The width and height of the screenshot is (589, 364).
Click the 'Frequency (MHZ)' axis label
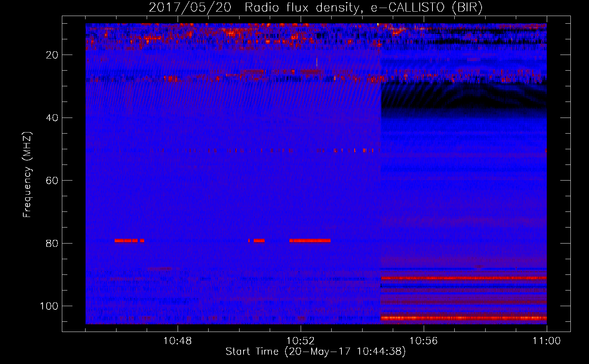click(x=27, y=175)
